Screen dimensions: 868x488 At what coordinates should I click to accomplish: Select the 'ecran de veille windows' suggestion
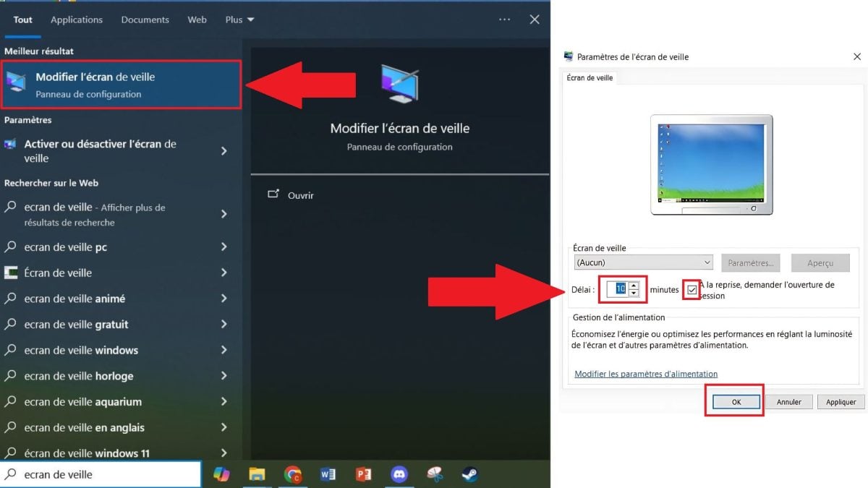coord(81,350)
